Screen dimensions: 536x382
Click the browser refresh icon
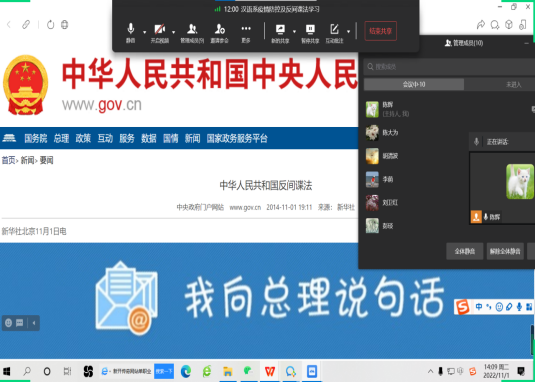point(51,25)
